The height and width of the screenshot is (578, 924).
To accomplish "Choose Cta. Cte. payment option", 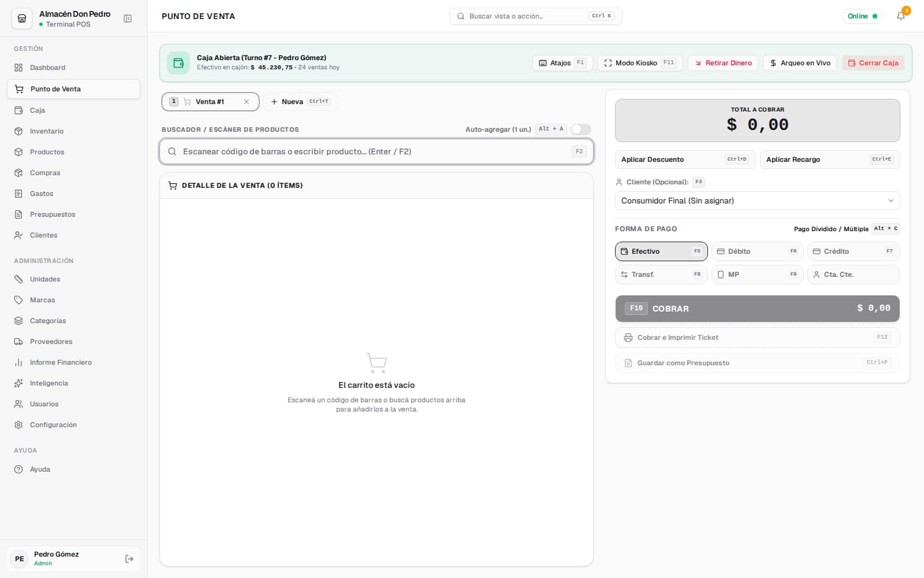I will click(x=854, y=275).
